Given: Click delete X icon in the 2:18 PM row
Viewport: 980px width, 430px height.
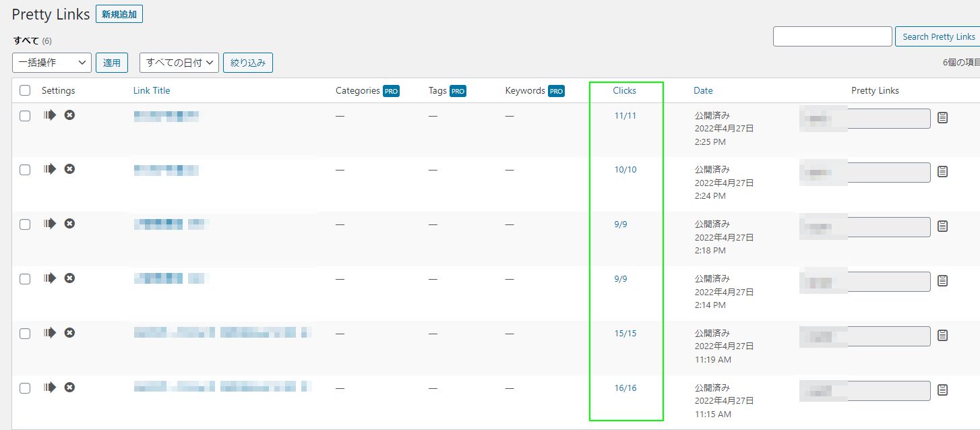Looking at the screenshot, I should point(69,223).
